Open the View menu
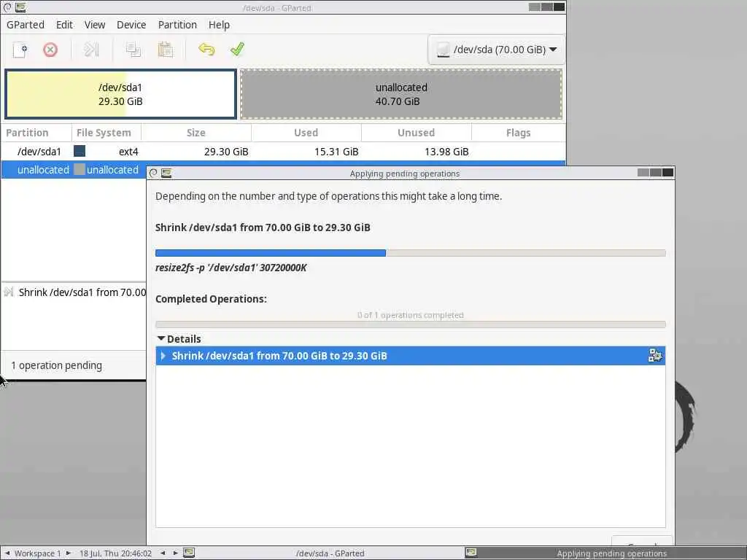 (95, 25)
